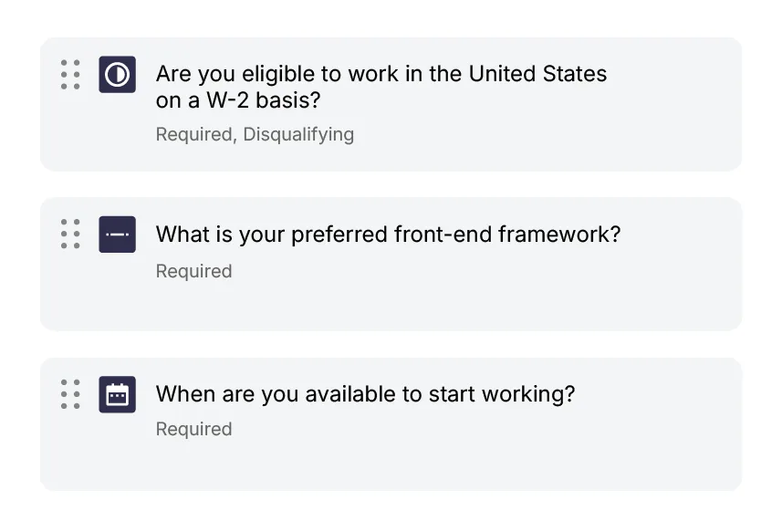Open the work eligibility question title
782x532 pixels.
click(x=381, y=87)
